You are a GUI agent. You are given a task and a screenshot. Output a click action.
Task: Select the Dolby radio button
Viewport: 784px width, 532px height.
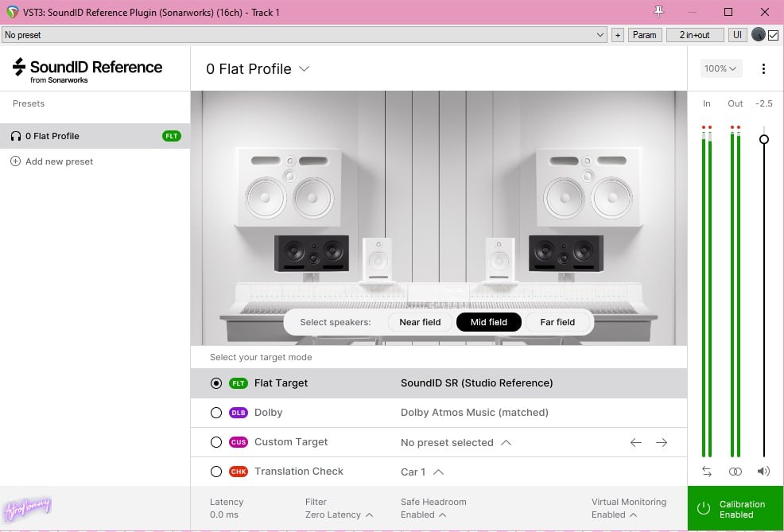click(216, 413)
